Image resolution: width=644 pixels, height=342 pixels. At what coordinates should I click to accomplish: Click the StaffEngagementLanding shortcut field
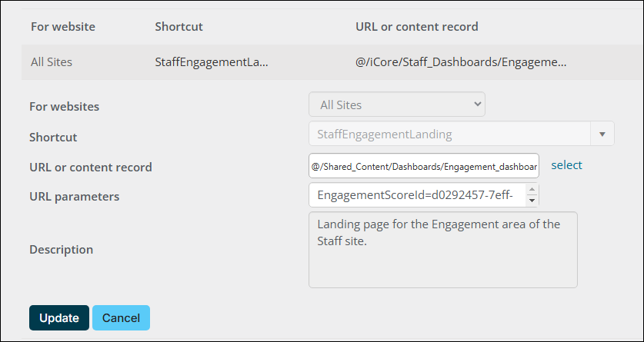tap(449, 134)
